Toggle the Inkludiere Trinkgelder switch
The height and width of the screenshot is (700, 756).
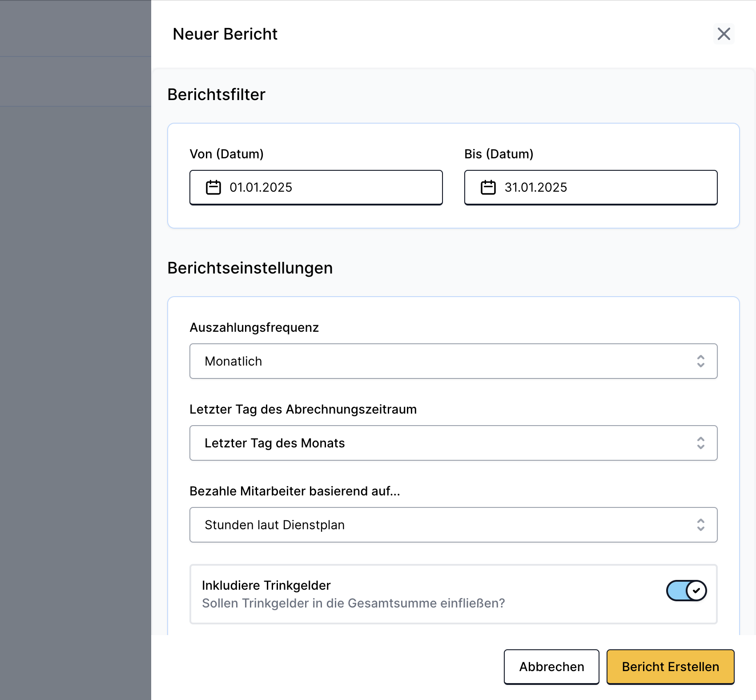pyautogui.click(x=686, y=591)
